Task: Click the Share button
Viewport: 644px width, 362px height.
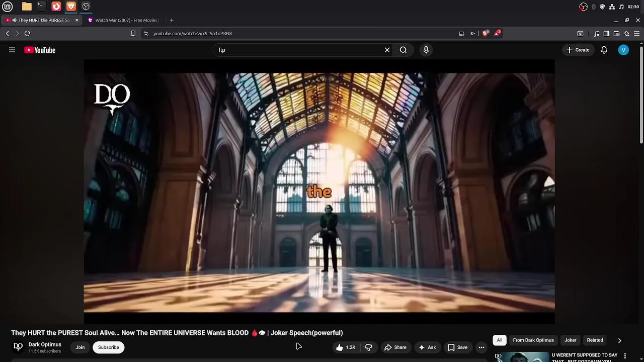Action: point(395,347)
